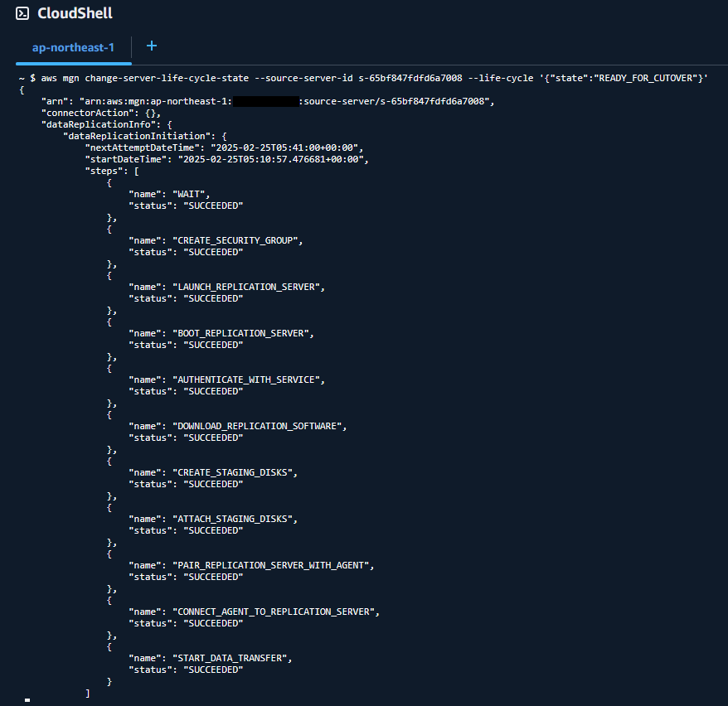Click the "steps": [ line

tap(112, 172)
